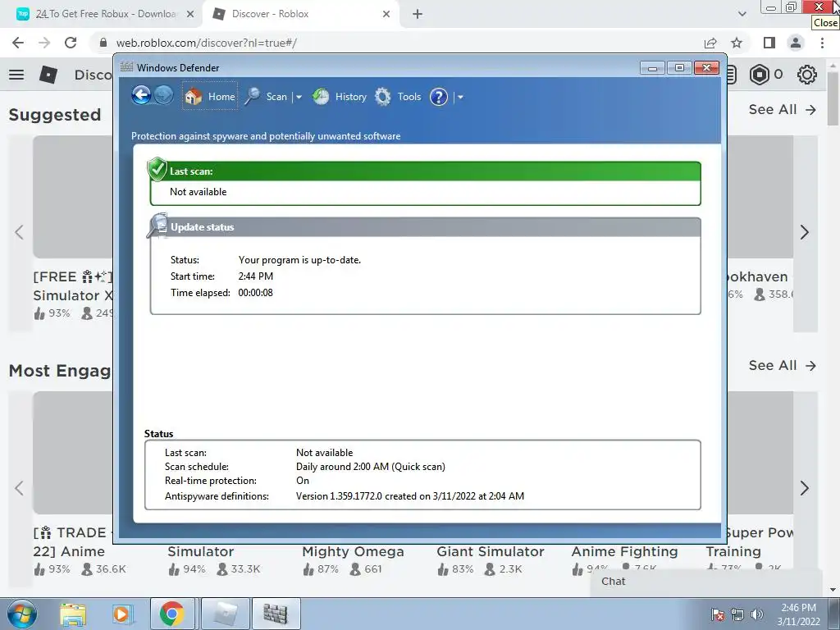The image size is (840, 630).
Task: Open Roblox settings gear
Action: (x=807, y=75)
